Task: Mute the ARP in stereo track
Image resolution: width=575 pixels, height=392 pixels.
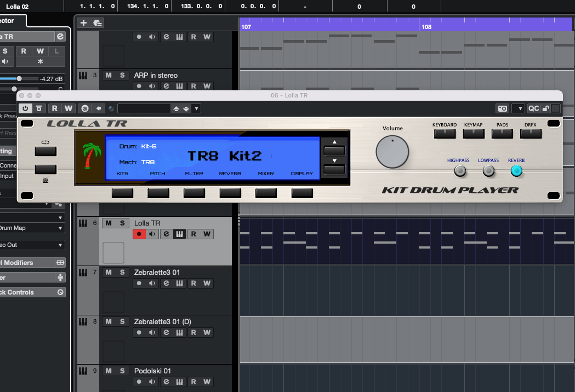Action: pos(109,75)
